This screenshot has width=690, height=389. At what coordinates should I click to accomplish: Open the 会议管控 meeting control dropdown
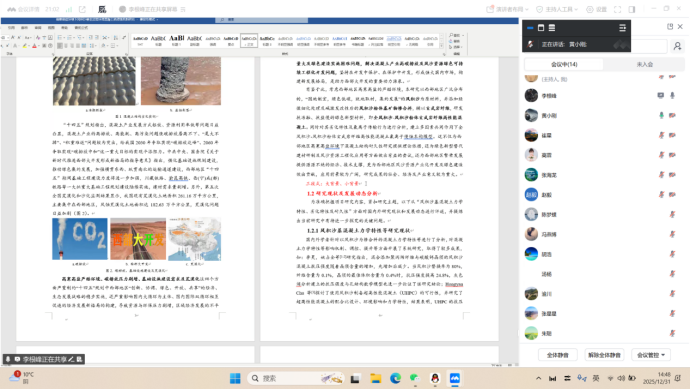[x=651, y=355]
